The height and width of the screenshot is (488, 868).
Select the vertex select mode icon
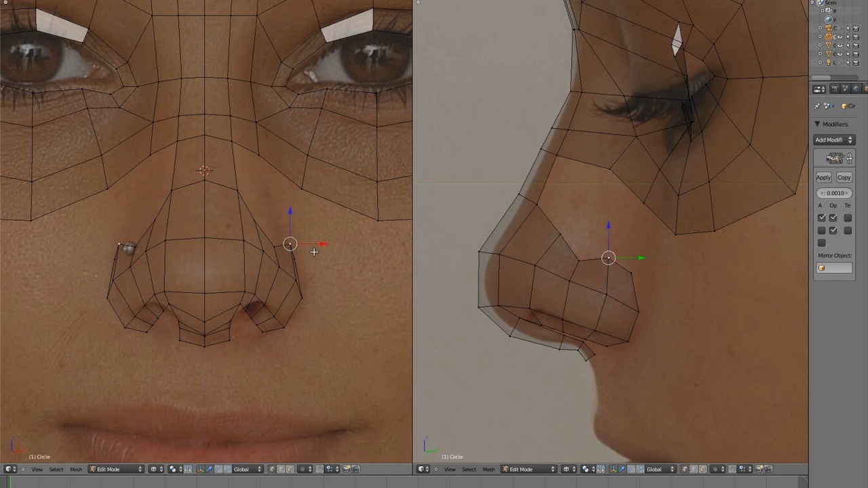271,469
